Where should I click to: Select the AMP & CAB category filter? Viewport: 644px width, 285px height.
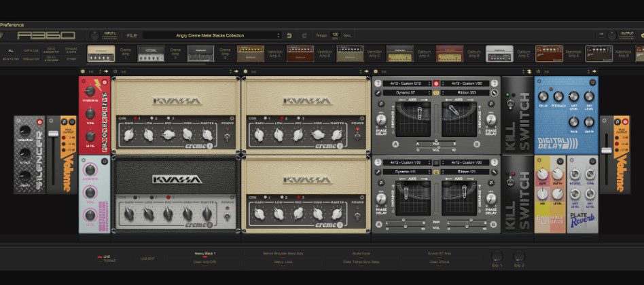tap(31, 50)
